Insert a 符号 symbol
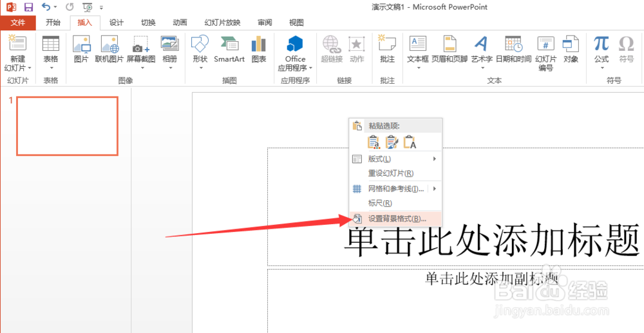The image size is (644, 333). [627, 48]
